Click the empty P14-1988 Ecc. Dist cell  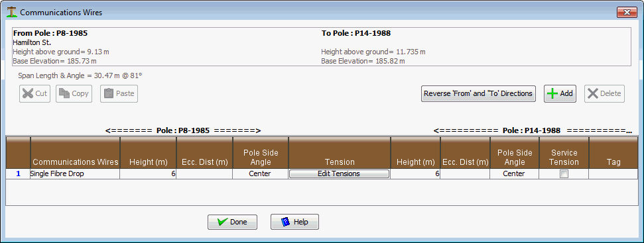point(465,173)
